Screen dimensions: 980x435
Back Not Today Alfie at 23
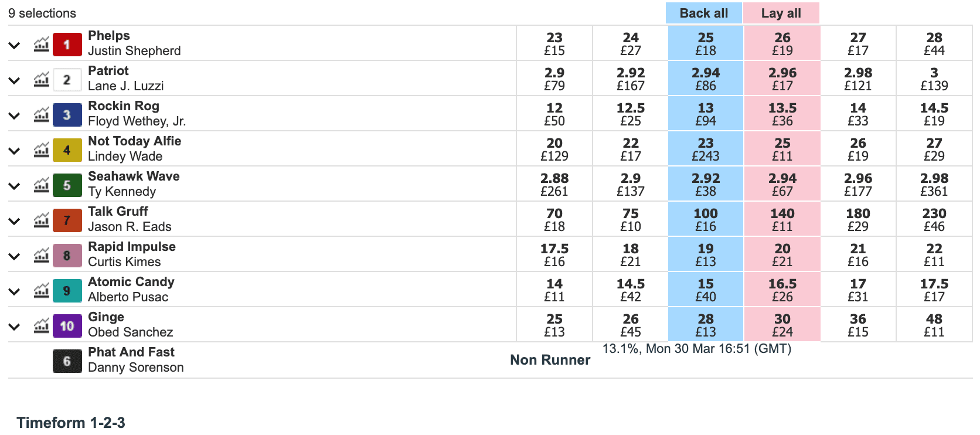point(706,149)
